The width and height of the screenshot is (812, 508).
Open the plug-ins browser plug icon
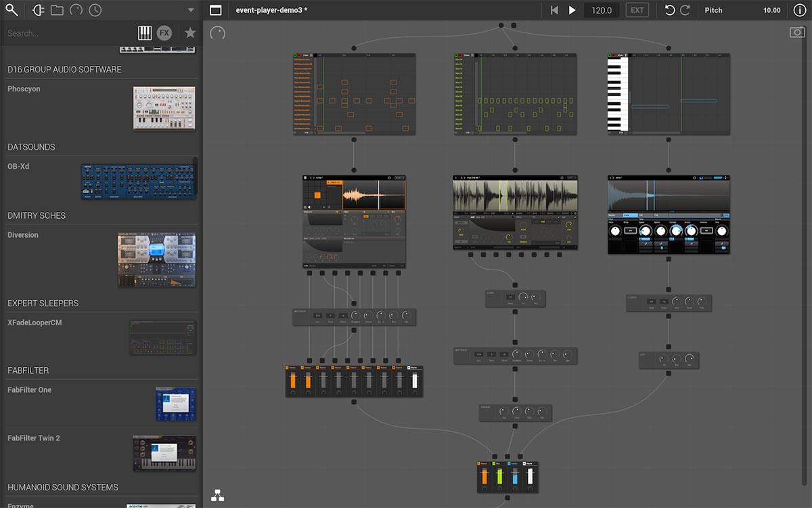coord(38,10)
